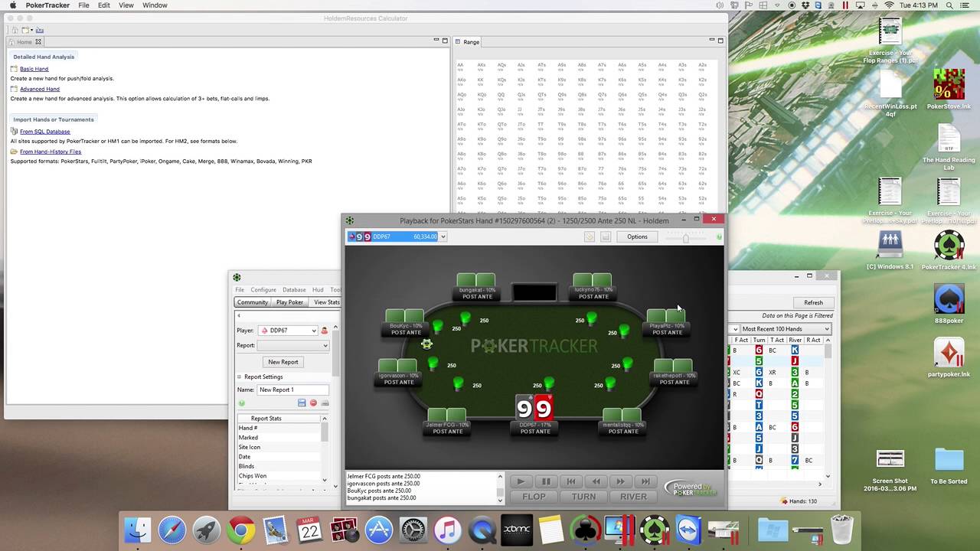The image size is (980, 551).
Task: Click the replayer Play button
Action: [521, 481]
